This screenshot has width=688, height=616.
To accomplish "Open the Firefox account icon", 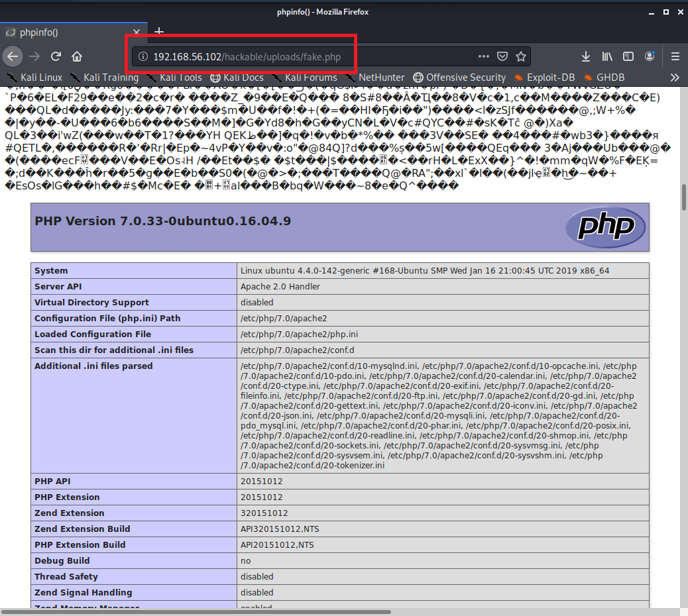I will coord(650,56).
